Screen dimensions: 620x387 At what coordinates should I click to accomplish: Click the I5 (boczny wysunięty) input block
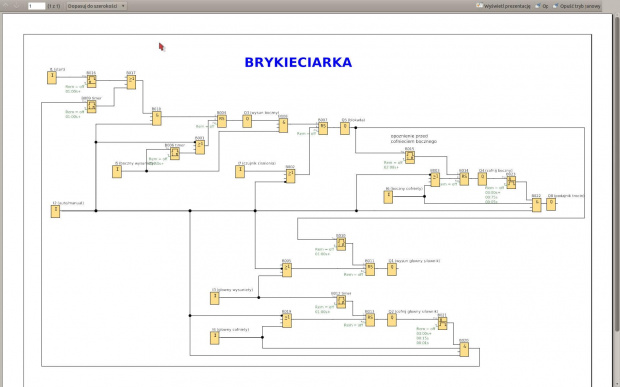pyautogui.click(x=117, y=172)
